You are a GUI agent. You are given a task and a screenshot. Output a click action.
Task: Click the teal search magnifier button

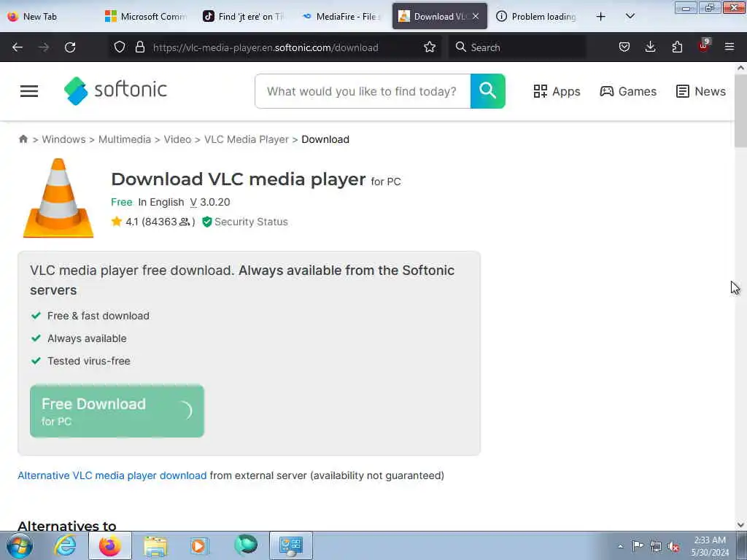pyautogui.click(x=488, y=91)
